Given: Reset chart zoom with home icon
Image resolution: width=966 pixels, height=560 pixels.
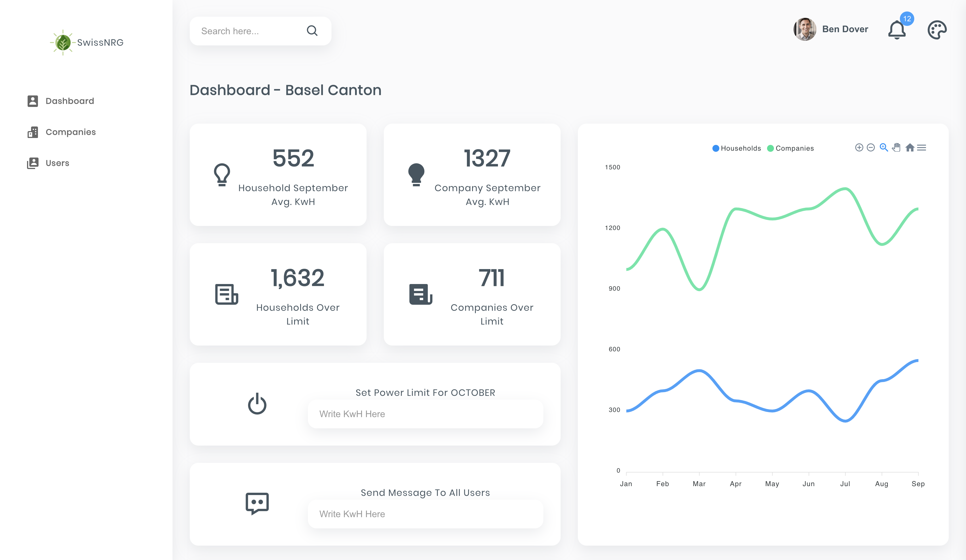Looking at the screenshot, I should [x=910, y=147].
